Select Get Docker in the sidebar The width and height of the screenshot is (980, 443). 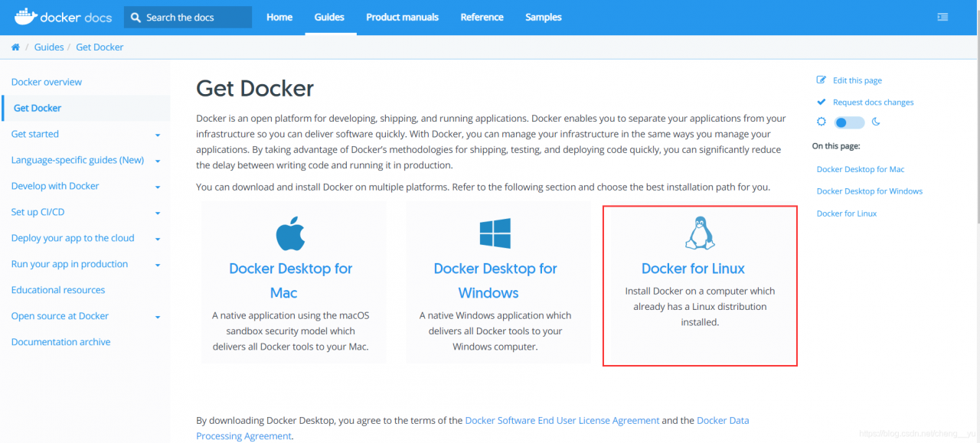pos(38,108)
